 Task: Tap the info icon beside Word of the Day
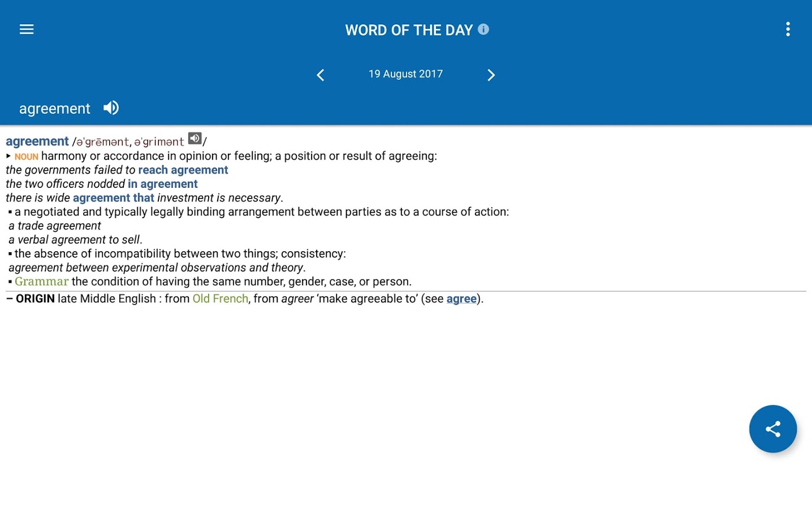[x=483, y=29]
